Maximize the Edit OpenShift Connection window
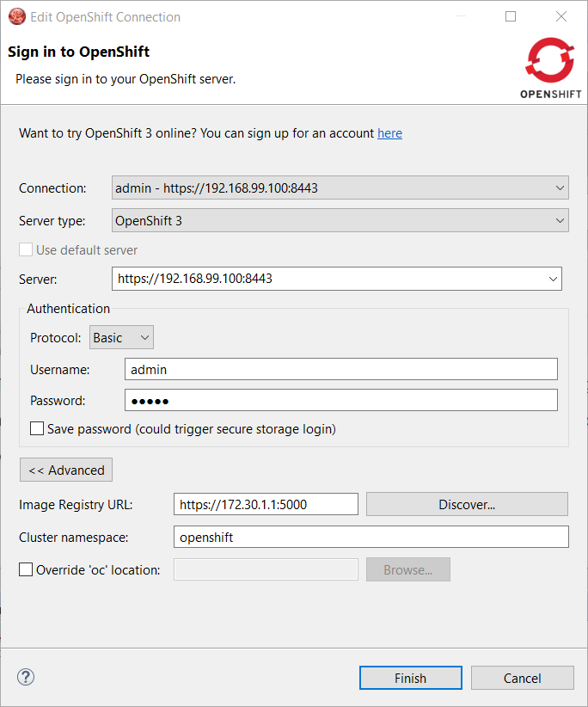The width and height of the screenshot is (588, 707). (511, 16)
